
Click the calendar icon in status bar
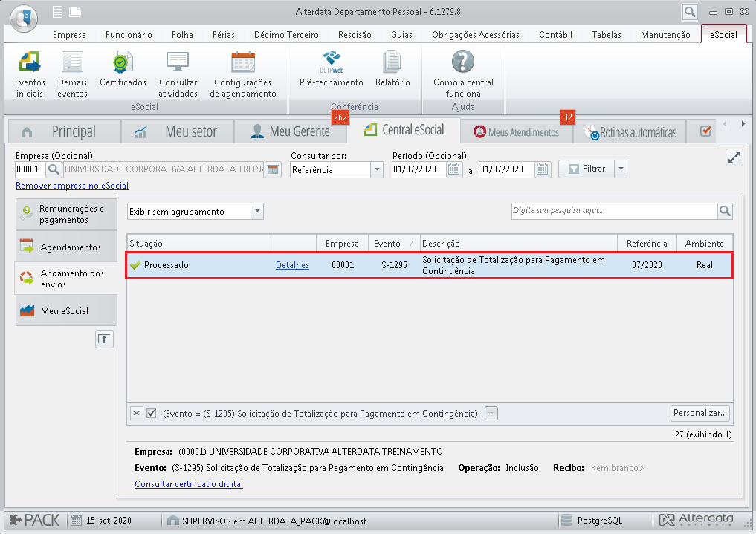pos(76,521)
